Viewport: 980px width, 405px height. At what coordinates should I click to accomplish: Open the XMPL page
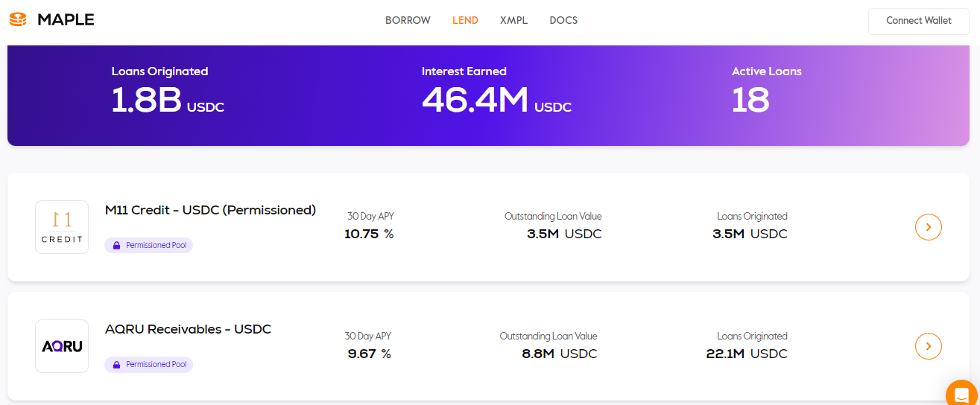coord(513,20)
